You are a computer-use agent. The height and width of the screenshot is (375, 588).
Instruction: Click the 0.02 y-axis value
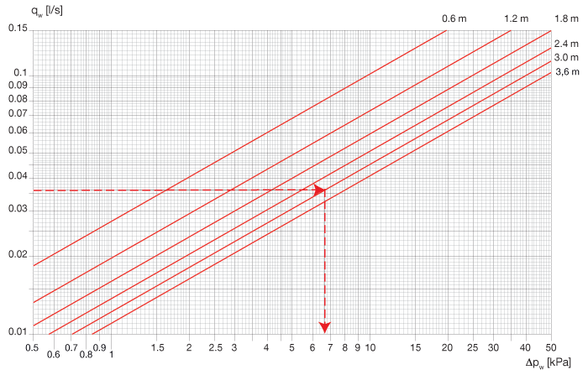tap(18, 255)
